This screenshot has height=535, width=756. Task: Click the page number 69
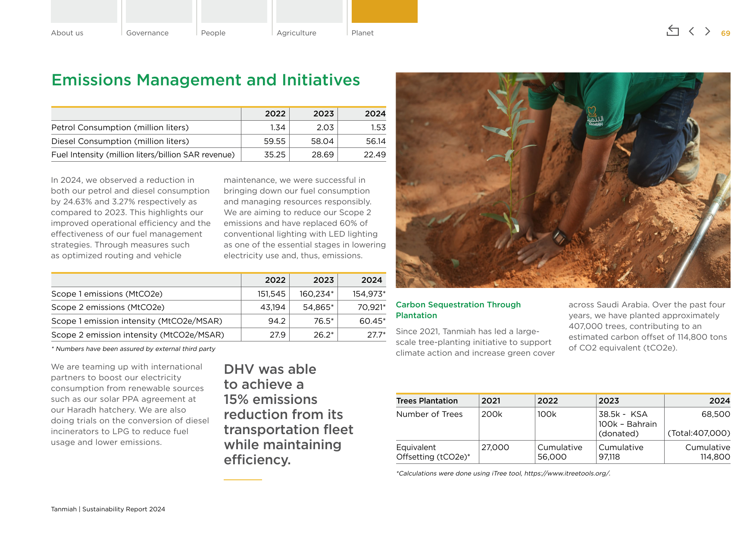point(725,33)
